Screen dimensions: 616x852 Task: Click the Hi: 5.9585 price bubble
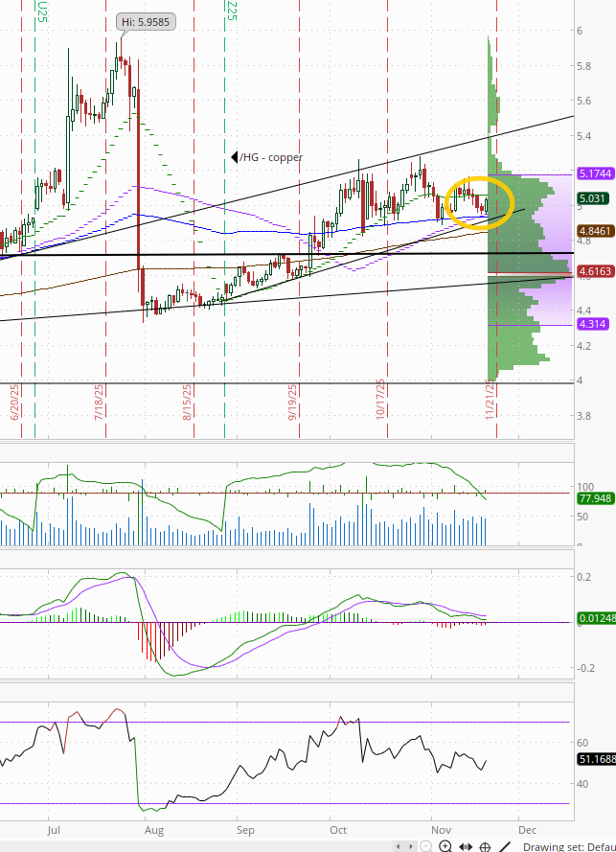point(146,22)
